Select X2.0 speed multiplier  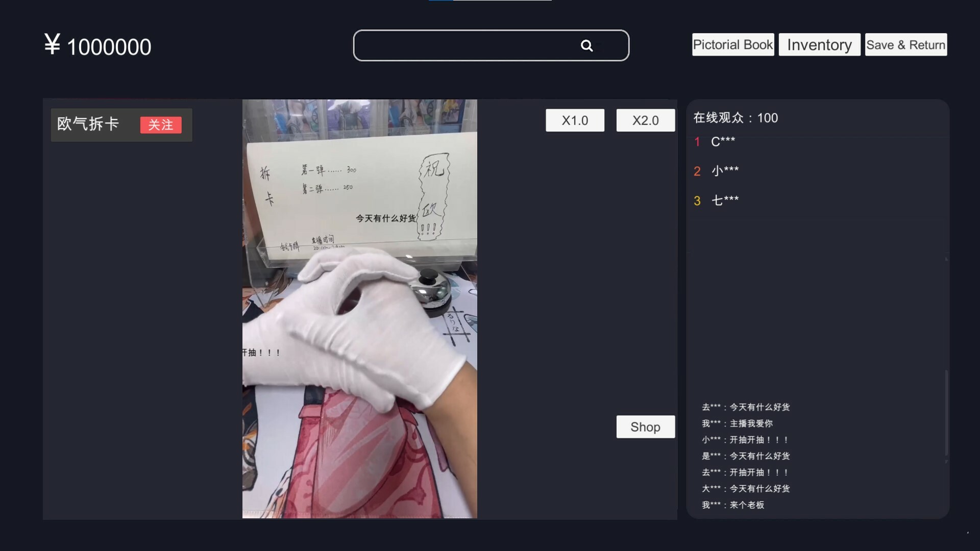(645, 120)
